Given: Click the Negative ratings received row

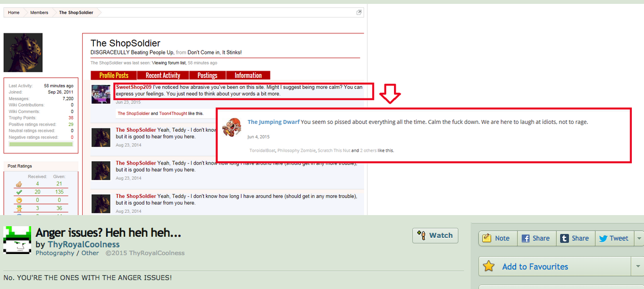Looking at the screenshot, I should click(41, 137).
